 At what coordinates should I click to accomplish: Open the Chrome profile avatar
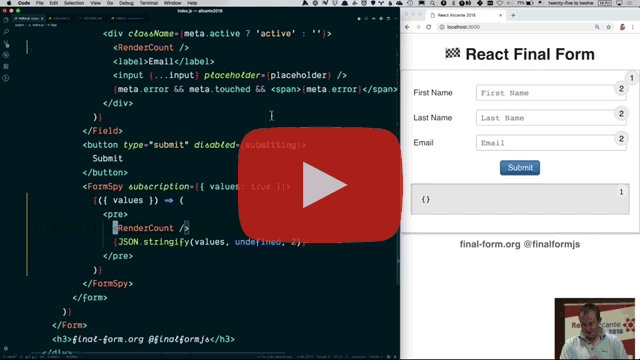(x=622, y=27)
